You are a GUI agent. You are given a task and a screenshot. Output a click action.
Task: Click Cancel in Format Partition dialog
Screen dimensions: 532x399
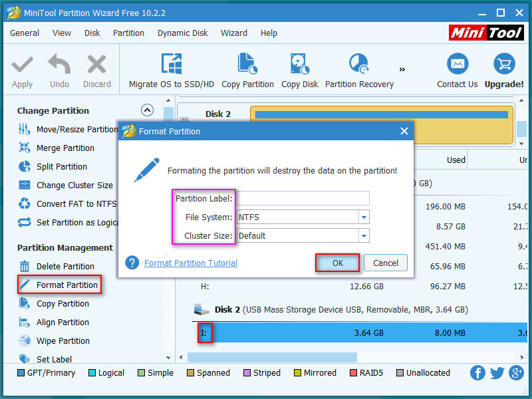click(x=386, y=263)
